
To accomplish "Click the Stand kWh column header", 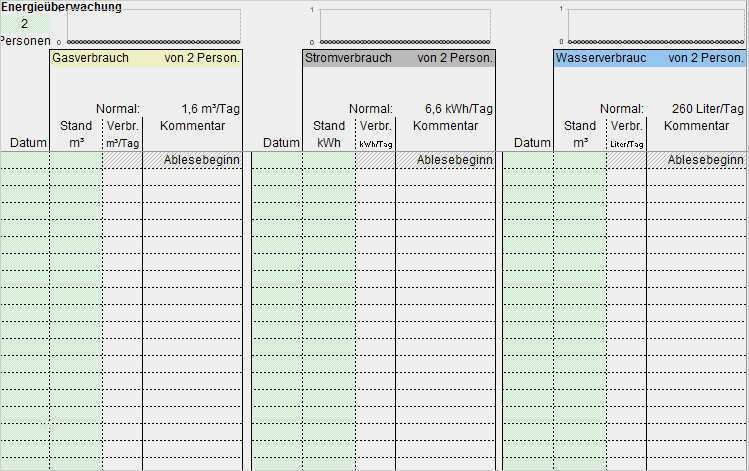I will 329,134.
